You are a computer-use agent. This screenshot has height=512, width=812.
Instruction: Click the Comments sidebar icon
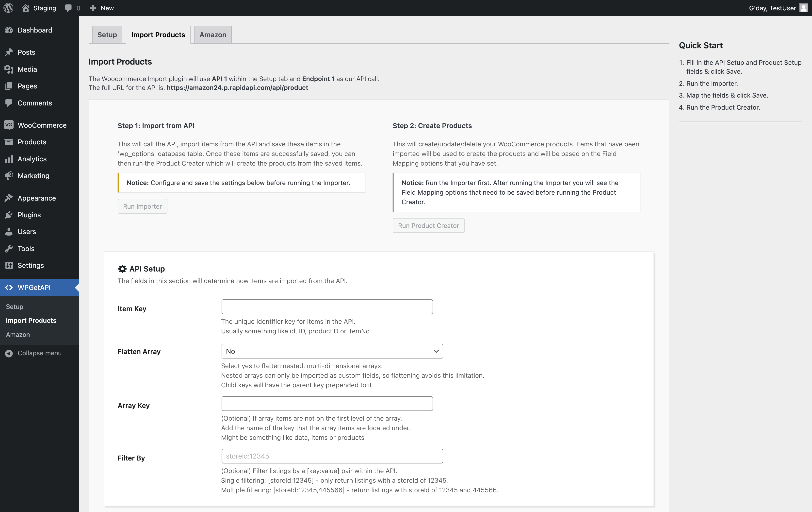tap(9, 103)
